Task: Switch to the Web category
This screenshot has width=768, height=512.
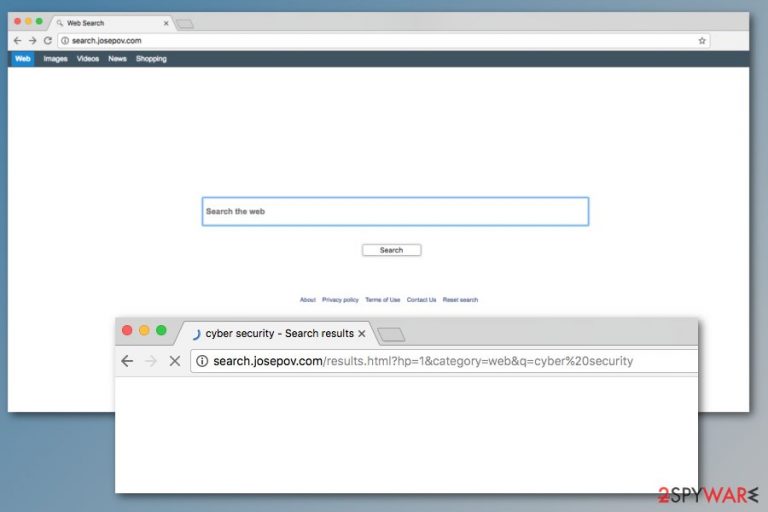Action: [x=23, y=59]
